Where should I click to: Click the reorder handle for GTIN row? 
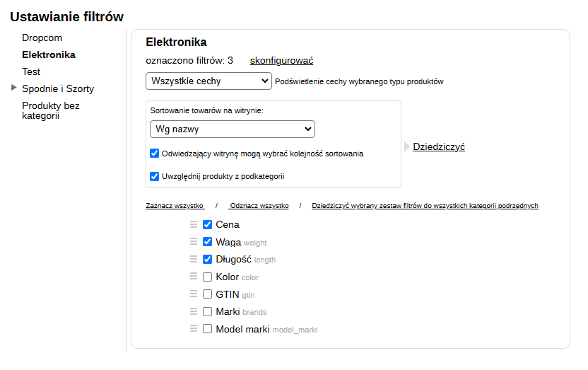click(x=193, y=294)
